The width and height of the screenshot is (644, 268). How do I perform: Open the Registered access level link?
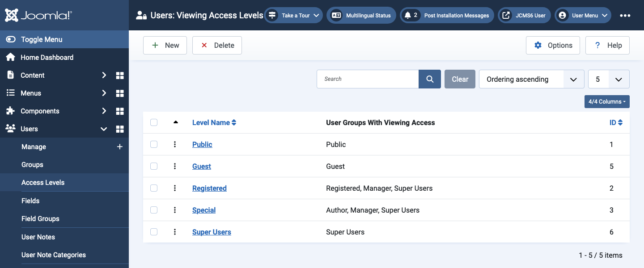click(x=209, y=188)
